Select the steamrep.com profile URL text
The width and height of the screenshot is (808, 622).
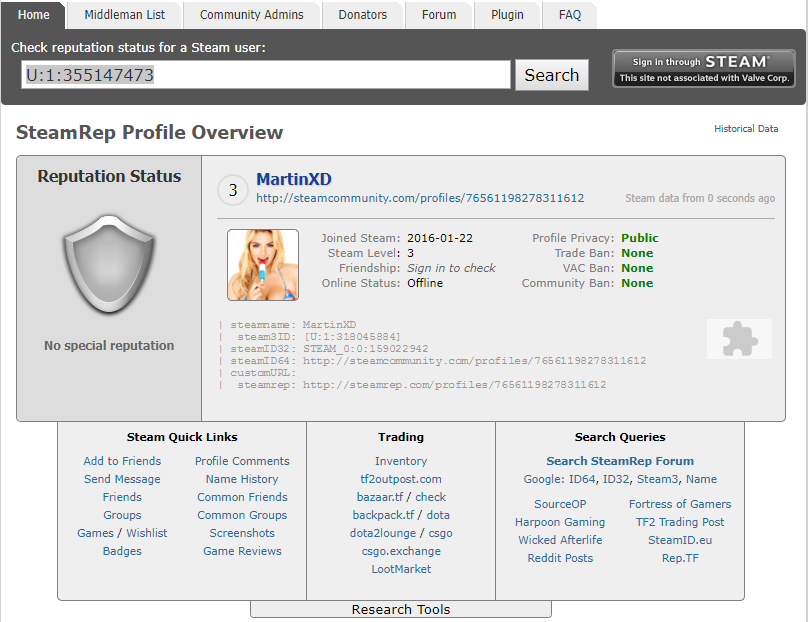454,385
